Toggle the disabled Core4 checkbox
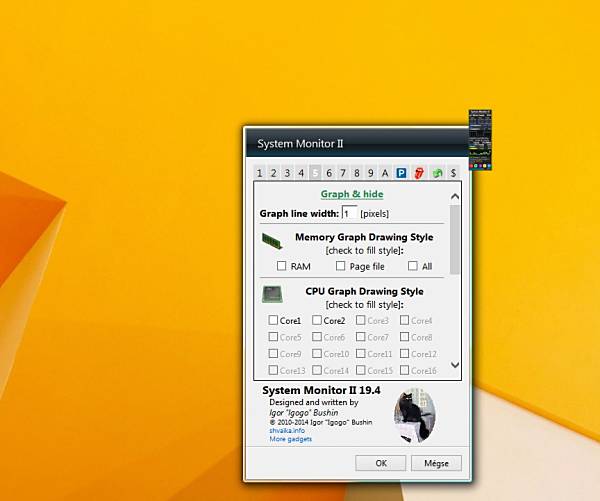Viewport: 600px width, 501px height. click(x=404, y=320)
